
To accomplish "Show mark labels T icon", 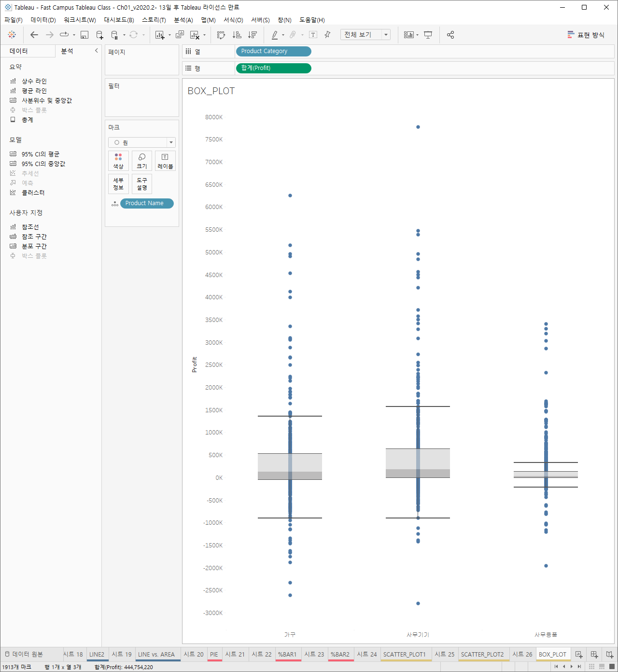I will [x=313, y=35].
